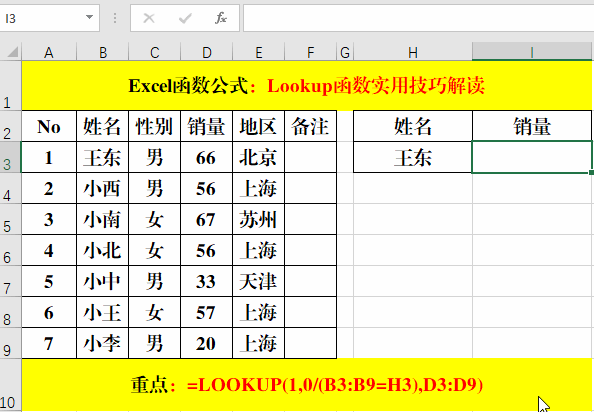Click the 'No' header cell
The width and height of the screenshot is (594, 412).
coord(49,126)
